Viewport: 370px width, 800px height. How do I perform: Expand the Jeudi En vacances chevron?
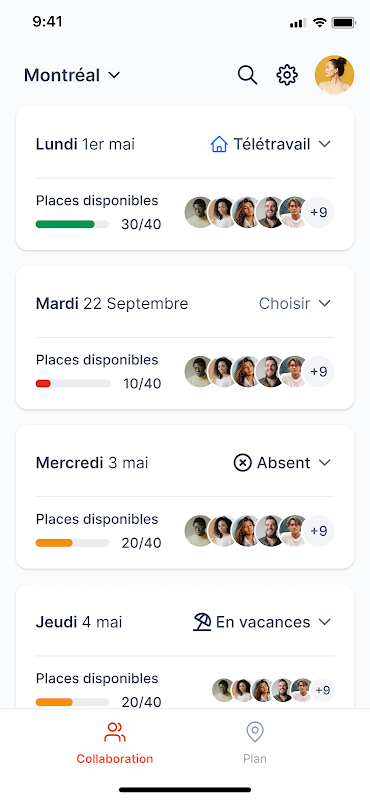pos(325,622)
